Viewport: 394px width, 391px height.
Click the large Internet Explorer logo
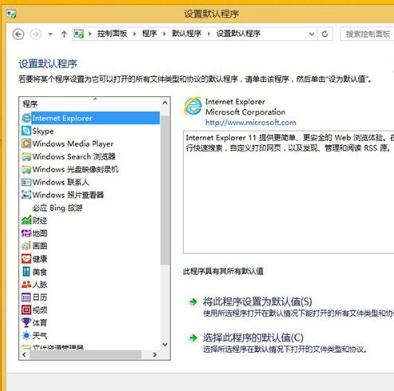193,106
